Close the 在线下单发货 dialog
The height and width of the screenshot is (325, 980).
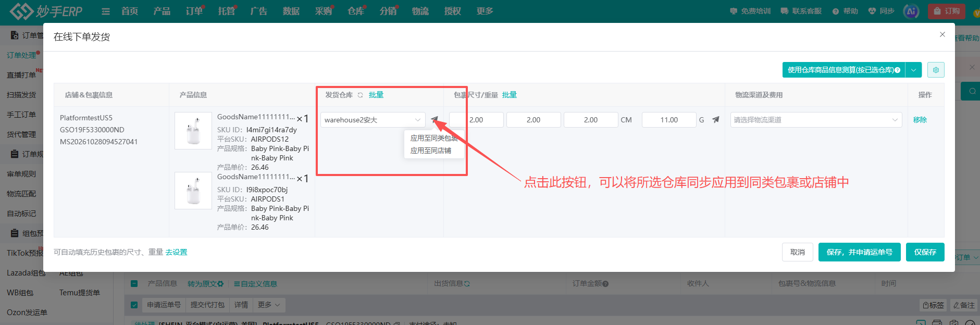click(x=942, y=34)
